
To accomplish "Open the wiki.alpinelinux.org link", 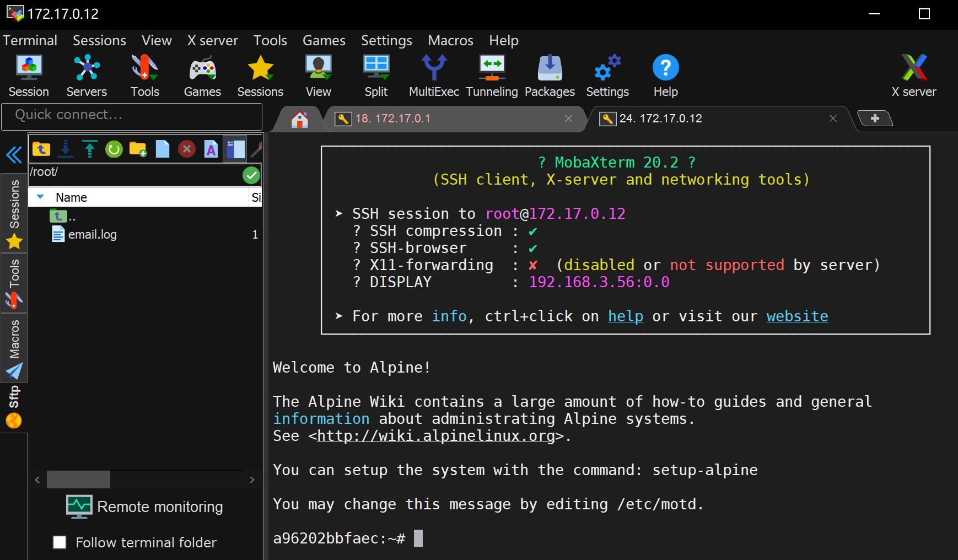I will [x=436, y=436].
